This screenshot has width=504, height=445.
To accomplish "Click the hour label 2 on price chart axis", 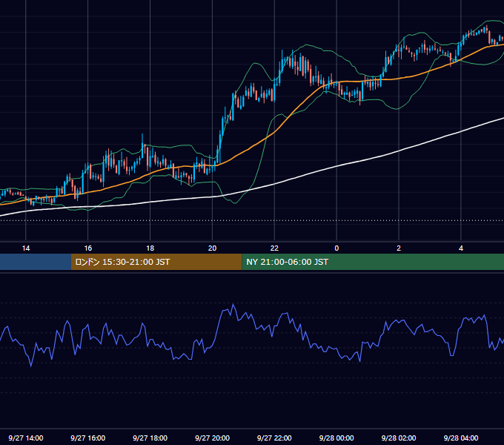I will coord(399,248).
